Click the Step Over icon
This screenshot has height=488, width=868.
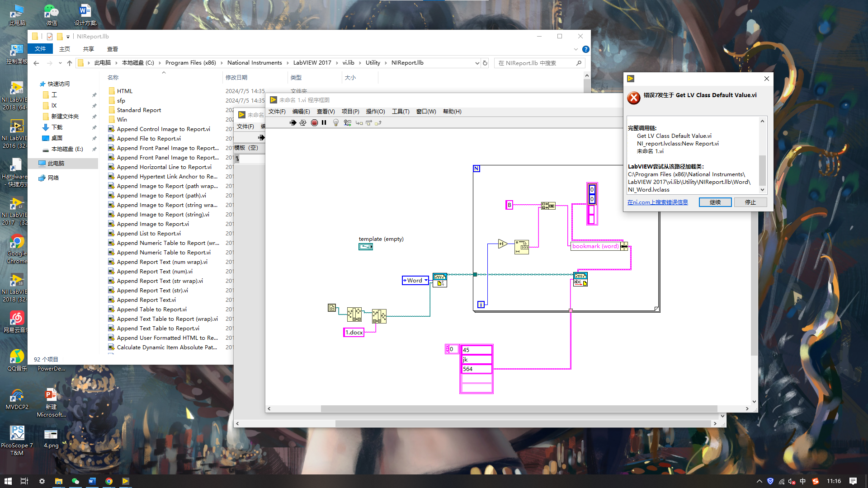[369, 123]
